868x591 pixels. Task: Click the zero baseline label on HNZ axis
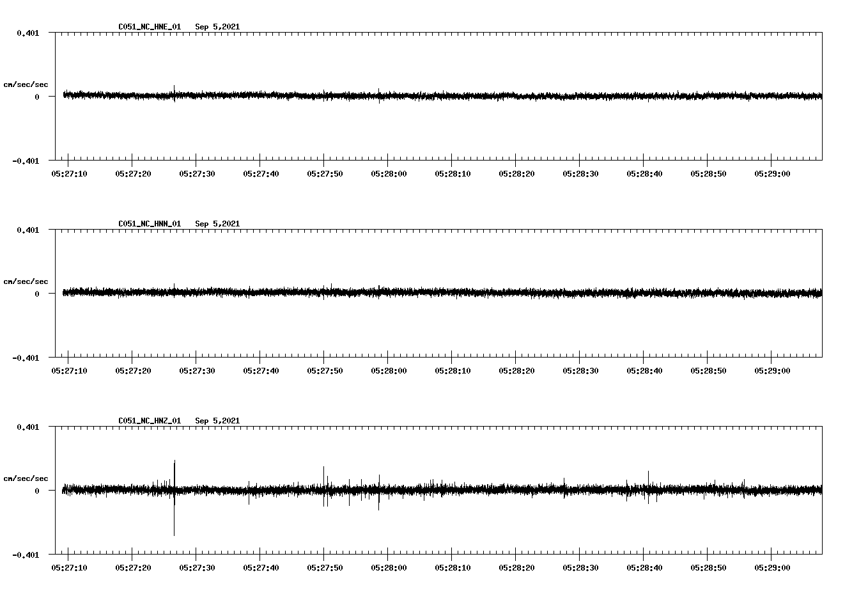coord(37,491)
